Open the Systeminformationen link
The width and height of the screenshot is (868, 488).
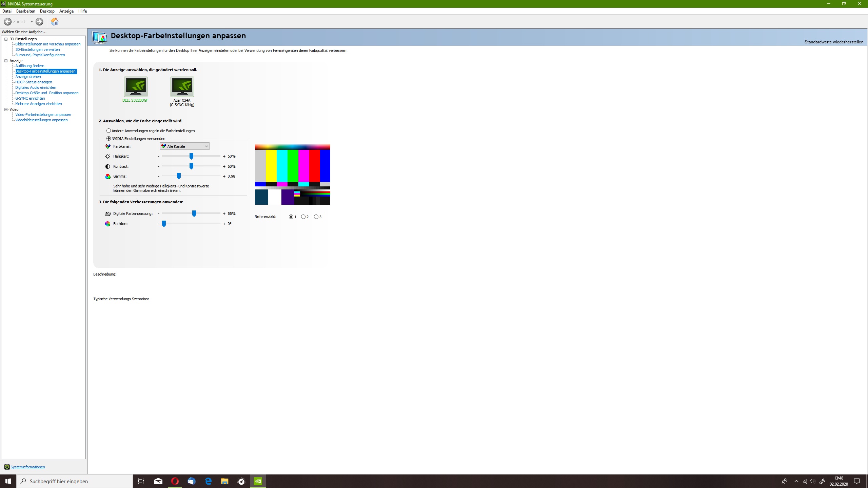click(27, 467)
